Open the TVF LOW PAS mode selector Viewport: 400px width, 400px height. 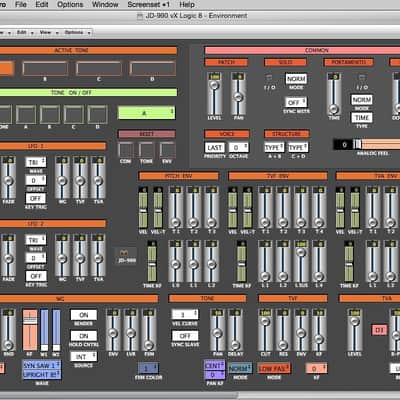tap(274, 368)
